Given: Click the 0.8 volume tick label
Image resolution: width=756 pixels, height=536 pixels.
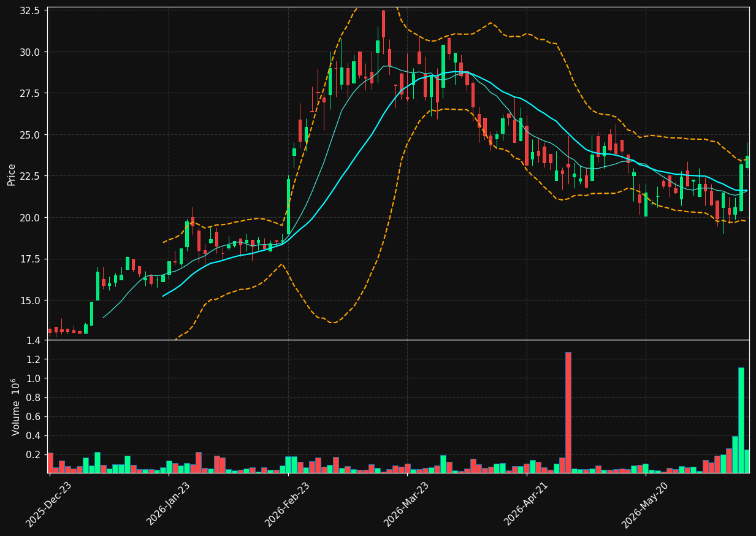Looking at the screenshot, I should 33,397.
